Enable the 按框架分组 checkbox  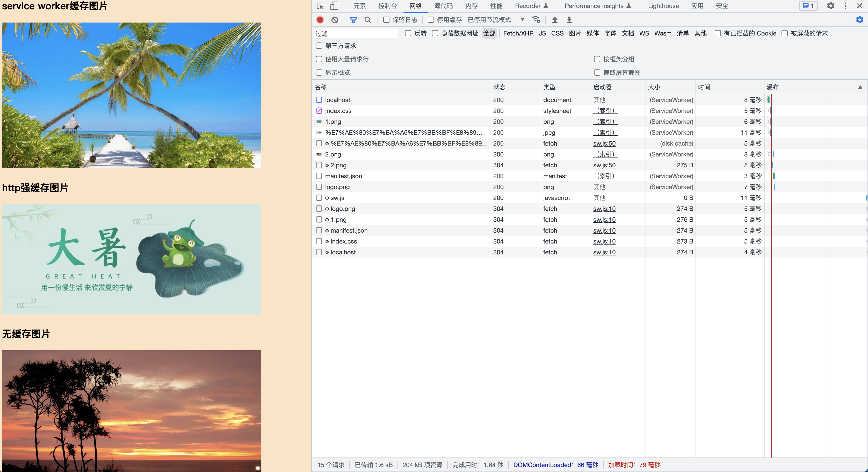click(597, 59)
